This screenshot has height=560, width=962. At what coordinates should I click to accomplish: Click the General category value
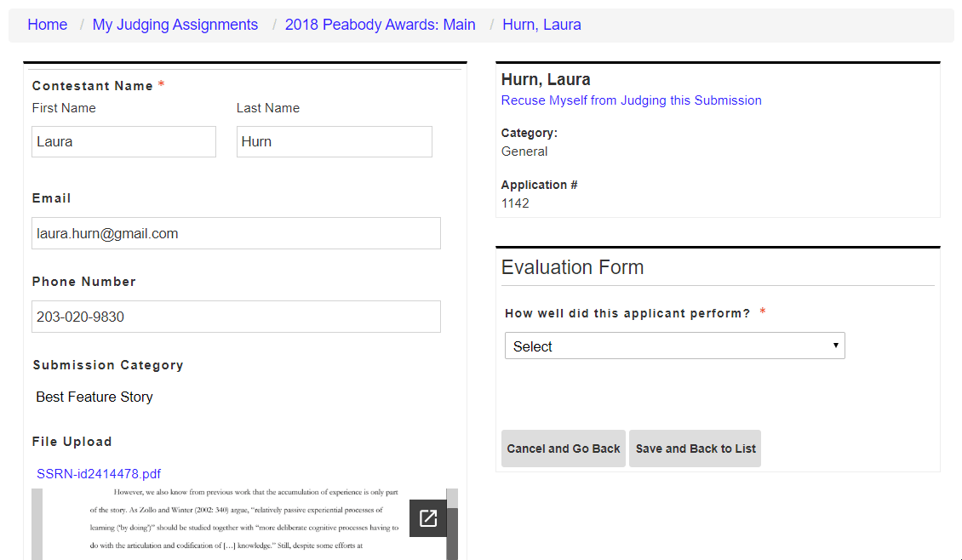(524, 151)
